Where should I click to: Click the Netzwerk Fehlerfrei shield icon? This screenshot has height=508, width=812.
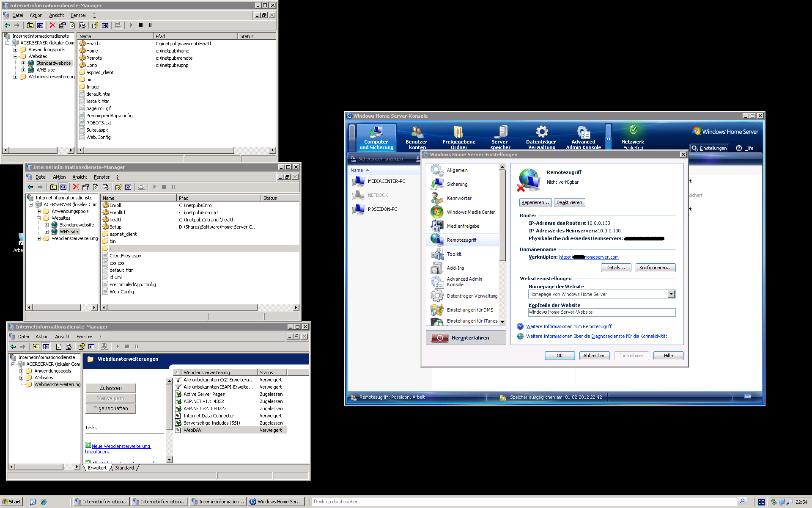633,130
